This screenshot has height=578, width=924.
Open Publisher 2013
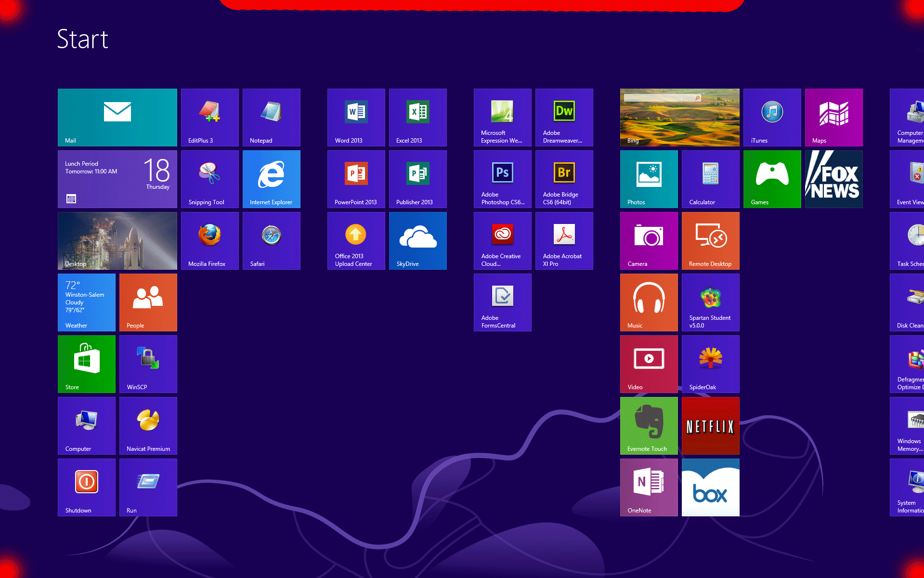[418, 179]
